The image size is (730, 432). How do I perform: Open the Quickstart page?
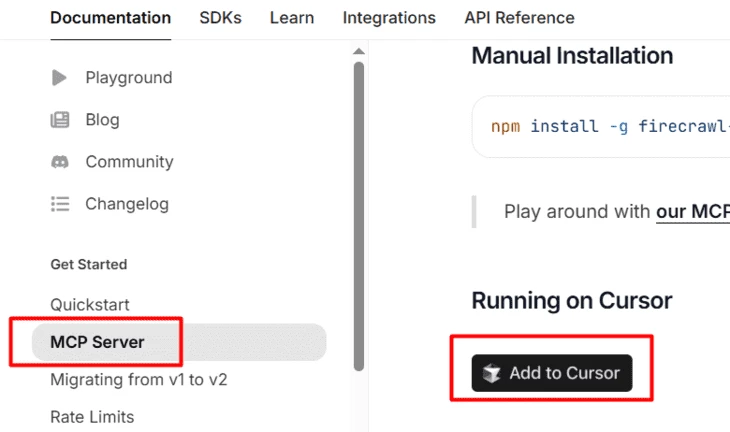point(90,304)
